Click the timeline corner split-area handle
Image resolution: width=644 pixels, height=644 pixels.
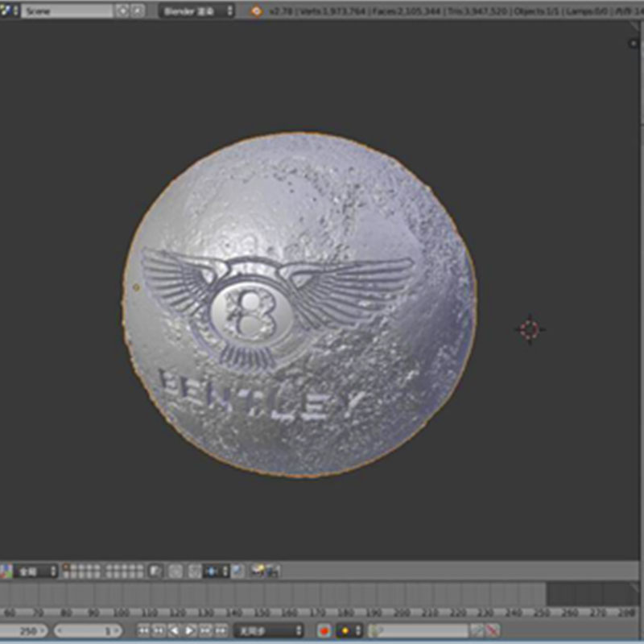coord(635,587)
